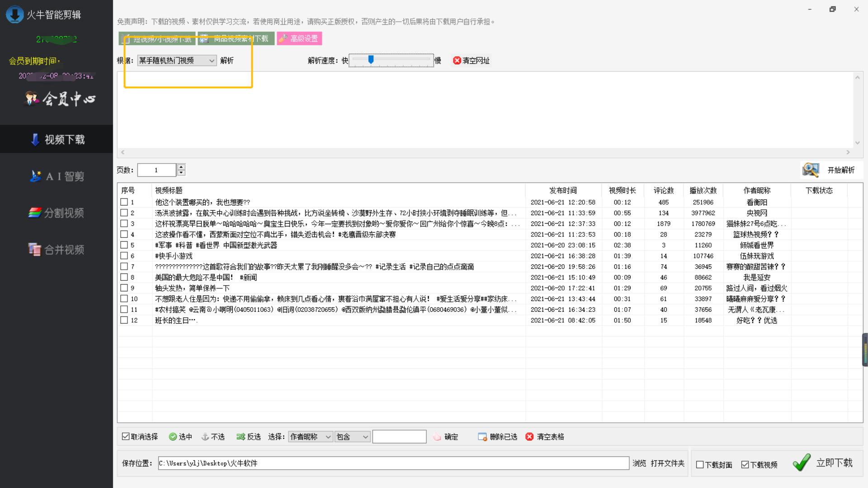Open the 作者昵称 filter dropdown
This screenshot has height=488, width=868.
coord(310,436)
